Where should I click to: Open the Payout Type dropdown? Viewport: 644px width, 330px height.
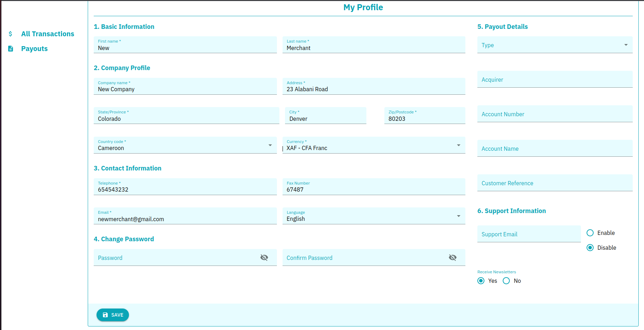point(555,45)
